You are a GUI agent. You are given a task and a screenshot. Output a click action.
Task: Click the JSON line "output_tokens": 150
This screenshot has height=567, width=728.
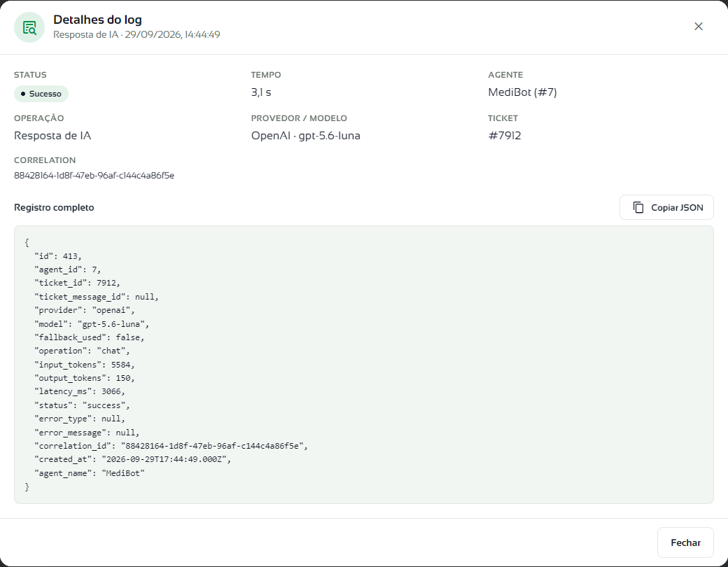pos(85,379)
